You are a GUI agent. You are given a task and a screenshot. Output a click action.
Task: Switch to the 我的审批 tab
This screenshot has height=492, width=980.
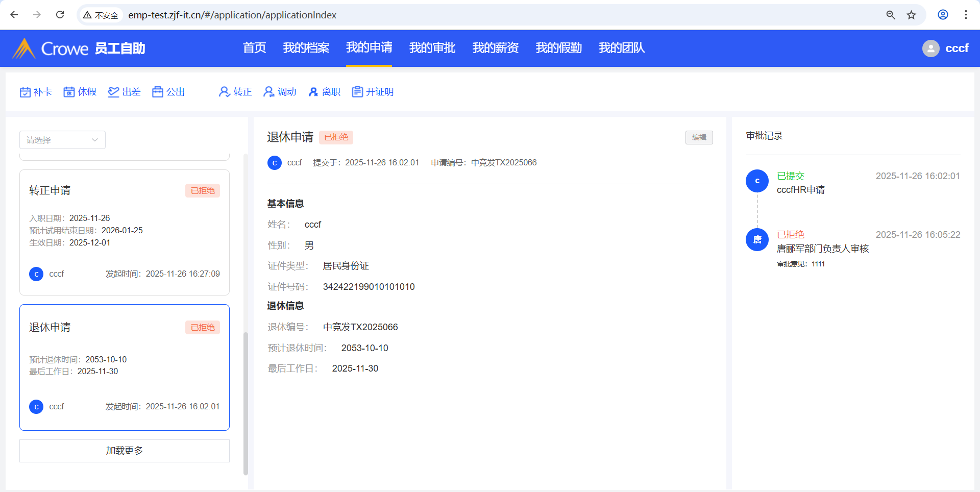pyautogui.click(x=432, y=48)
